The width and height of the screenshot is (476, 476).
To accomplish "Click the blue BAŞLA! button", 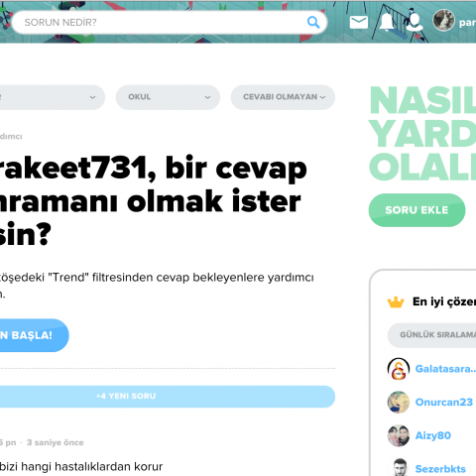I will pos(33,335).
